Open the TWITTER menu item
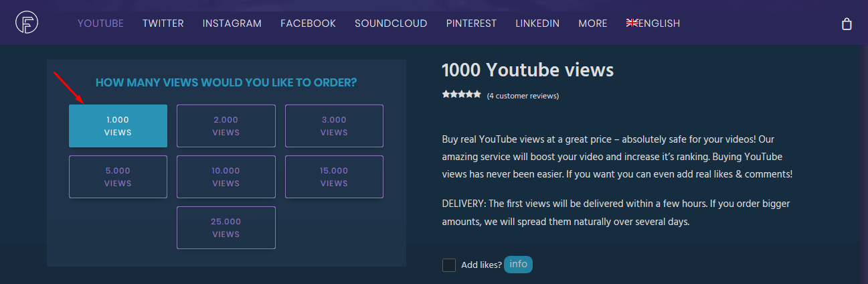Screen dimensions: 868x284 [163, 23]
